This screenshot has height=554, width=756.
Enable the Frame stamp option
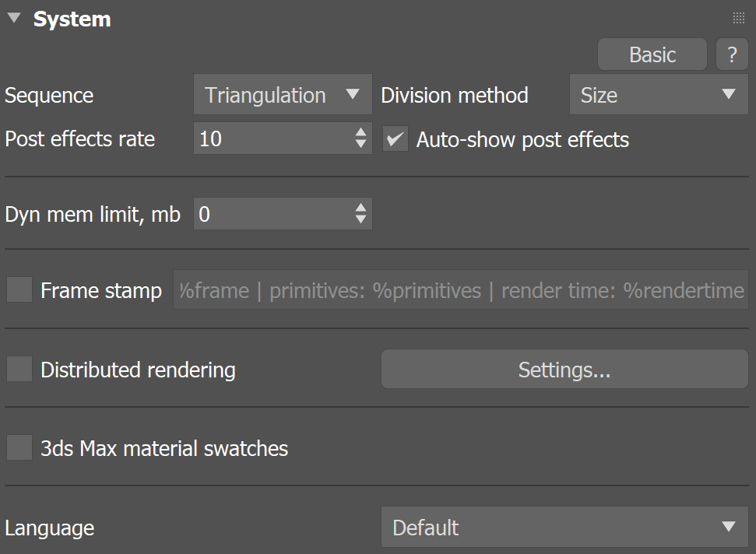(19, 290)
